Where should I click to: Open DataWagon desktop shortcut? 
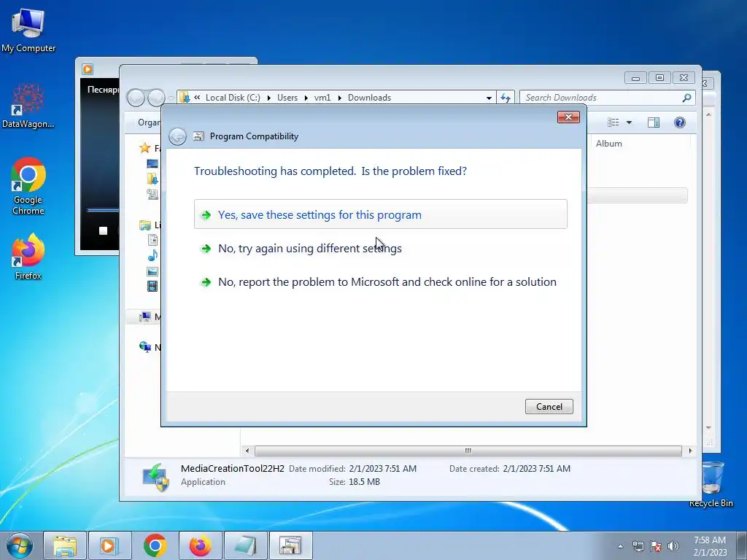28,106
